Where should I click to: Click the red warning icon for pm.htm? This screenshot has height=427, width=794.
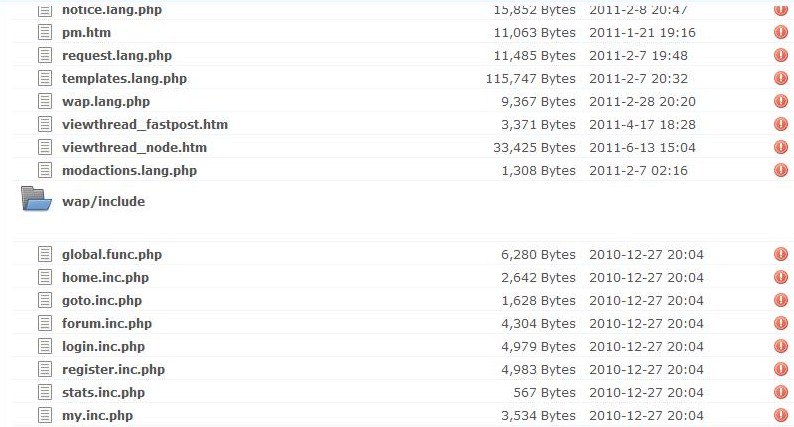coord(781,32)
